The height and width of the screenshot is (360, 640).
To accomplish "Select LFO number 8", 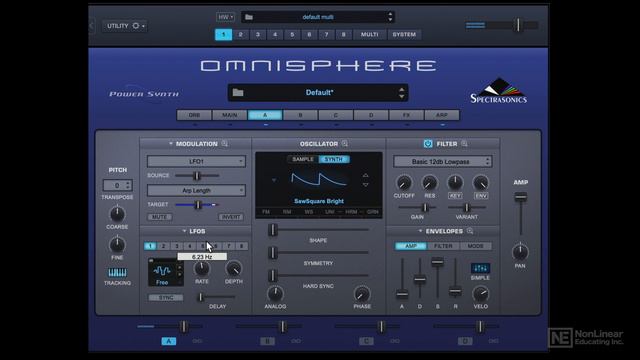I will tap(242, 246).
